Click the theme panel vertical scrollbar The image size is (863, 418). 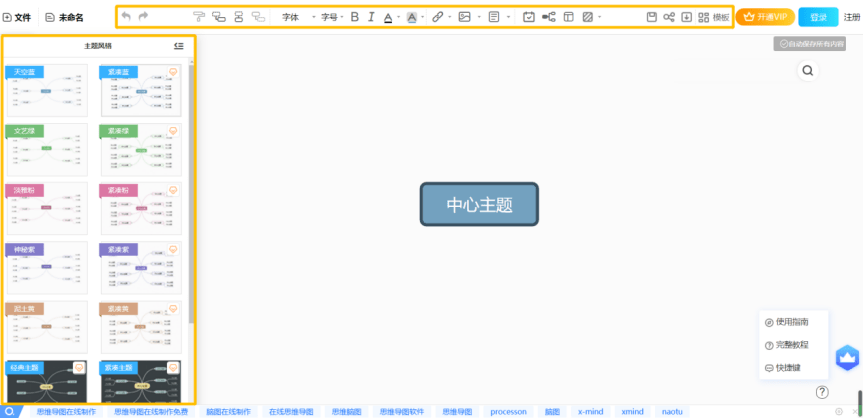pyautogui.click(x=191, y=193)
